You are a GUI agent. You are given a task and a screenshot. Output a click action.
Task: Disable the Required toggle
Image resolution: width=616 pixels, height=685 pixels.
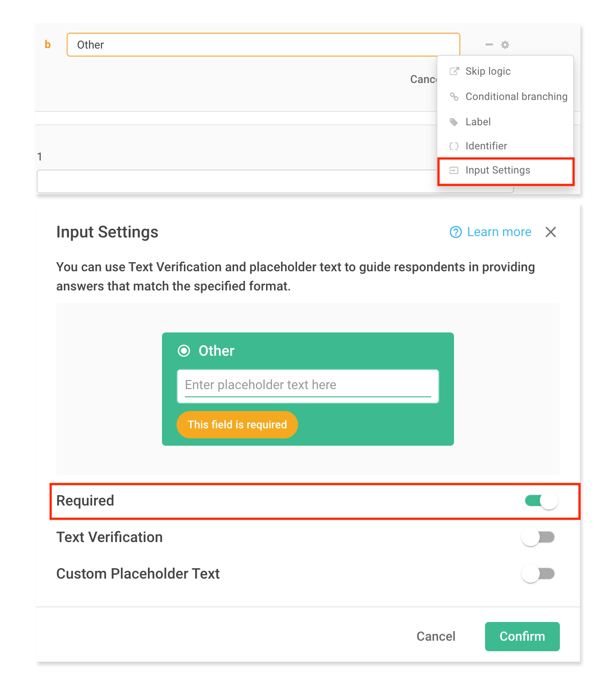pos(540,501)
